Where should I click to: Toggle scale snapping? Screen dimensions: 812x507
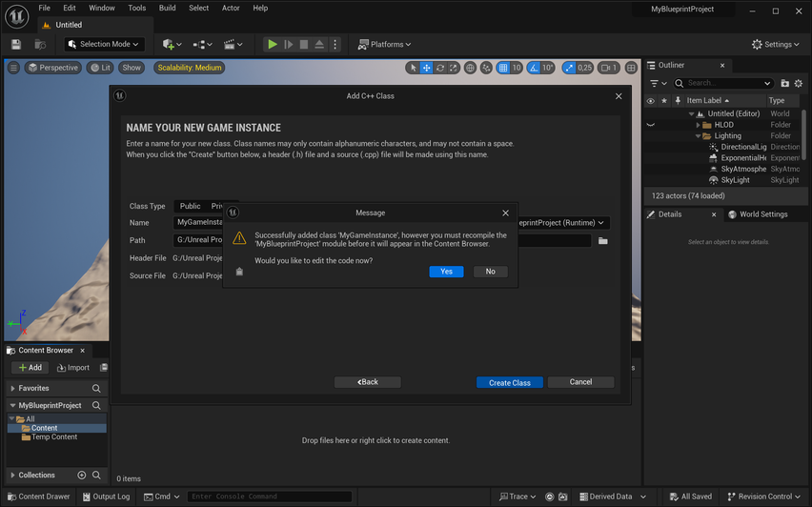pyautogui.click(x=569, y=68)
